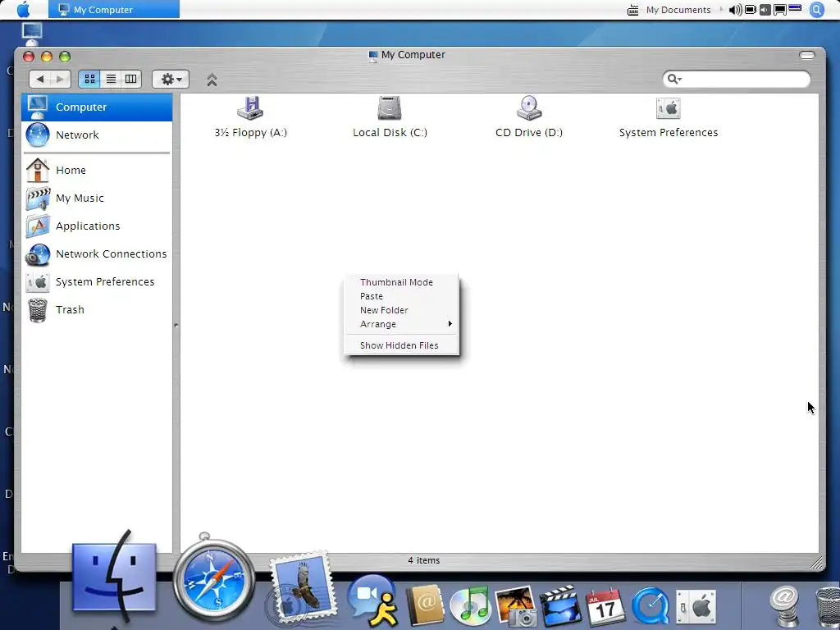Click the gray square speaker tray icon

tap(765, 10)
